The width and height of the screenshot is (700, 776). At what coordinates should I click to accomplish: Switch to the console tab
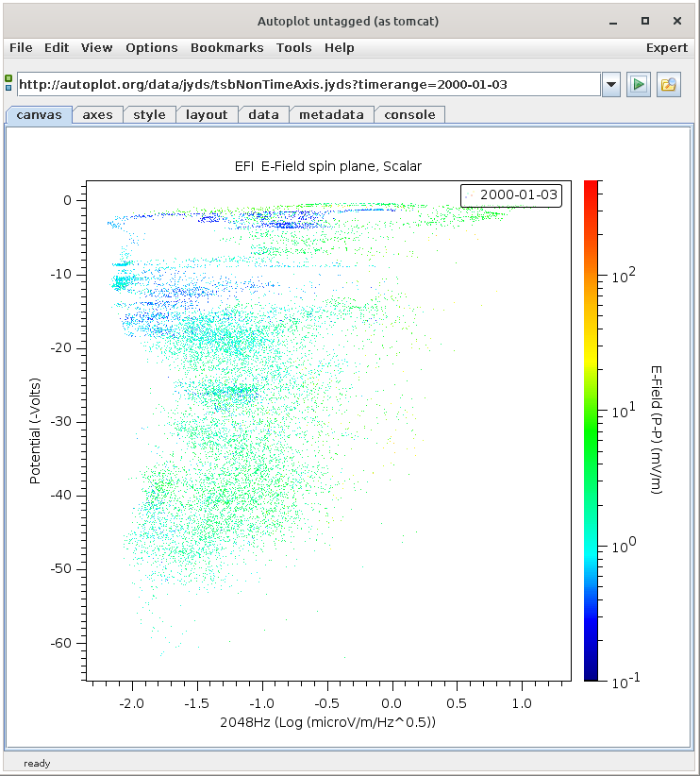coord(409,114)
